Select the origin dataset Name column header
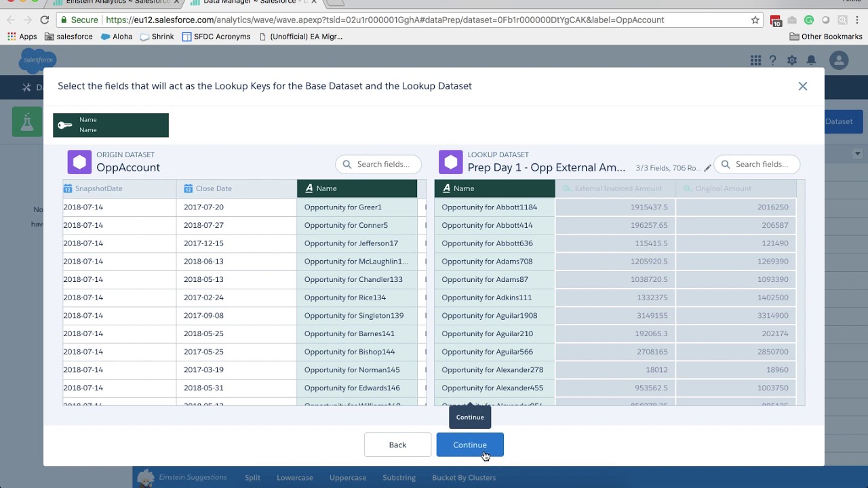This screenshot has width=868, height=488. point(357,188)
